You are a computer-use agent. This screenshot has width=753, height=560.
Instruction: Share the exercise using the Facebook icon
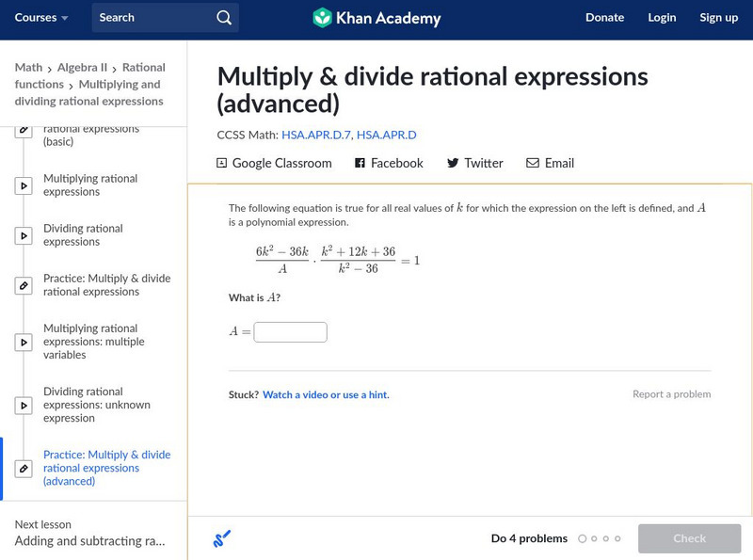(359, 163)
